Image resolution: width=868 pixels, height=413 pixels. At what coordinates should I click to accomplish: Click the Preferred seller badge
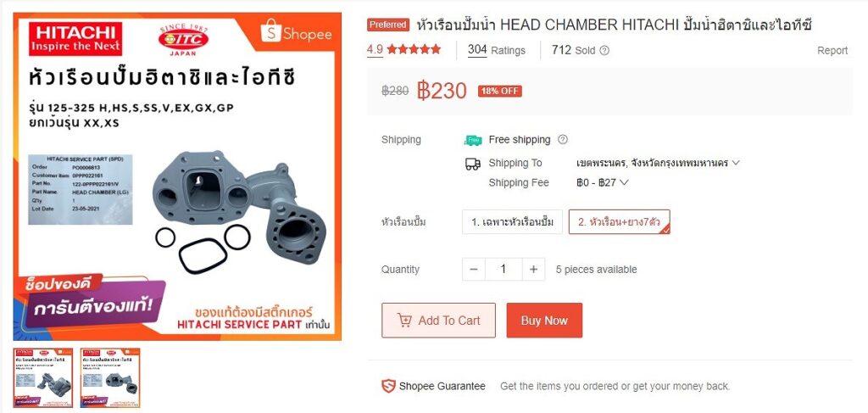[x=388, y=25]
